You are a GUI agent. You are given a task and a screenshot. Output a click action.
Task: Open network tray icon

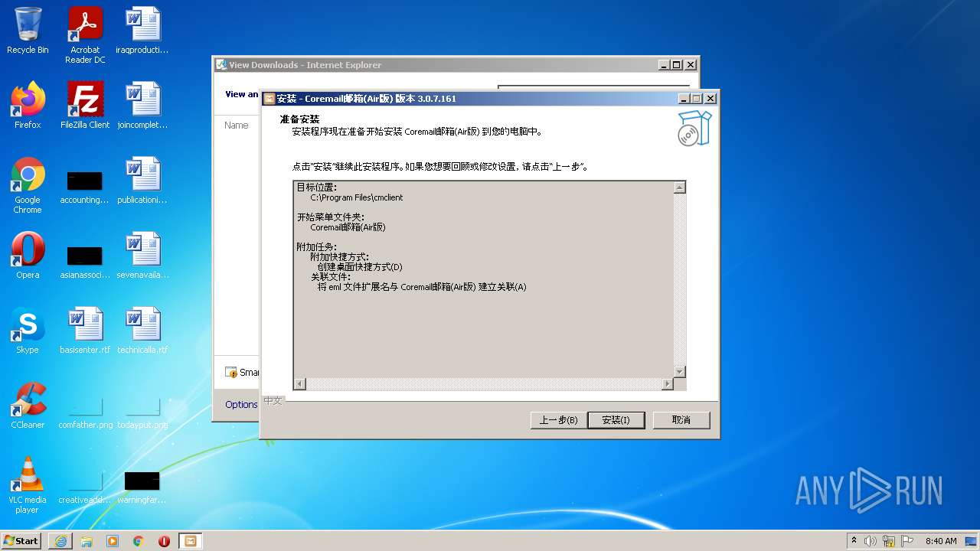tap(889, 541)
